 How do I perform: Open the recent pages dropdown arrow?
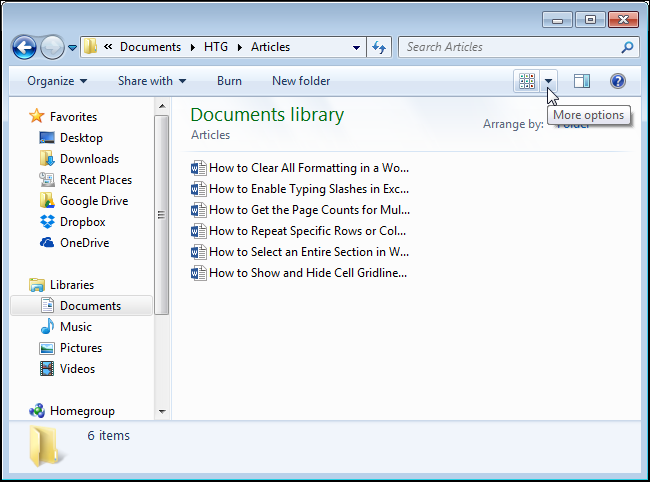point(73,48)
